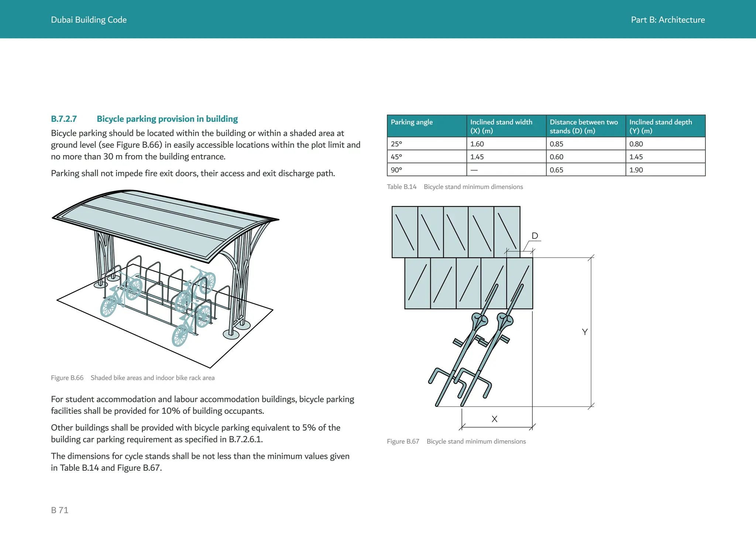
Task: Click the Figure B.67 caption
Action: click(x=456, y=442)
